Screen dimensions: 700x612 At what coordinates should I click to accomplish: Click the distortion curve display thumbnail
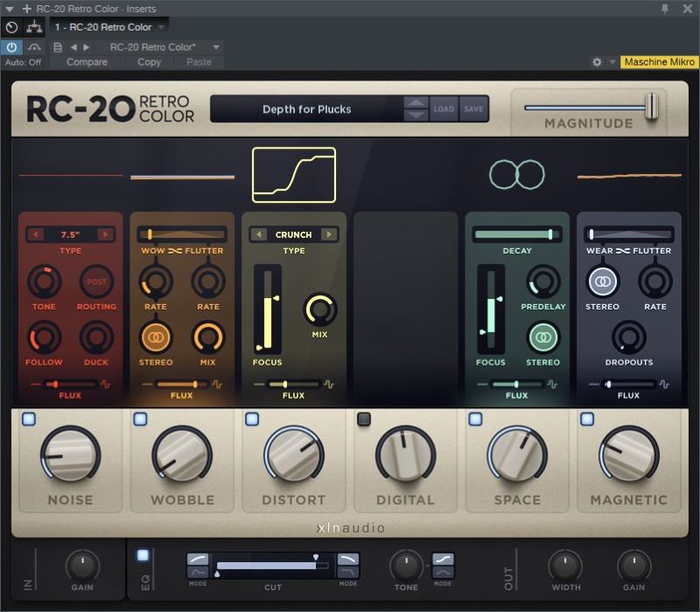pos(294,175)
